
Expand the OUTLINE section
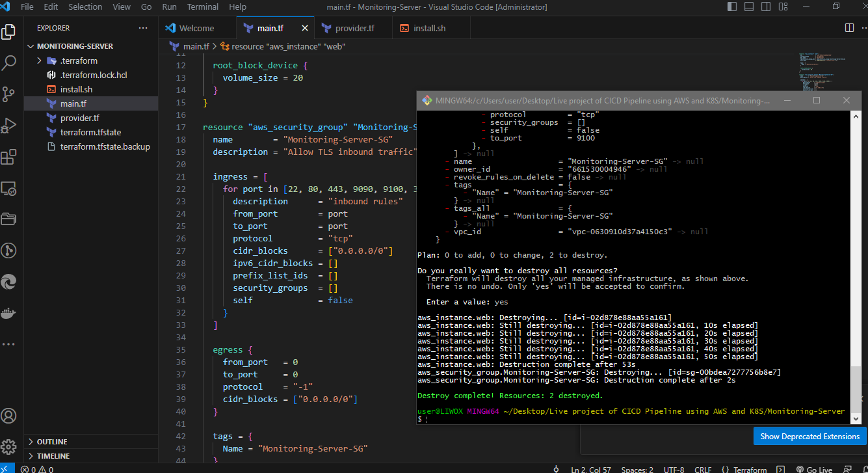click(52, 442)
